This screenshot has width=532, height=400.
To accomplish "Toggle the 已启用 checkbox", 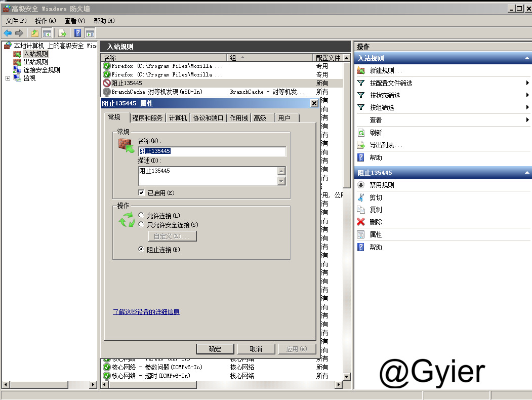I will point(142,193).
